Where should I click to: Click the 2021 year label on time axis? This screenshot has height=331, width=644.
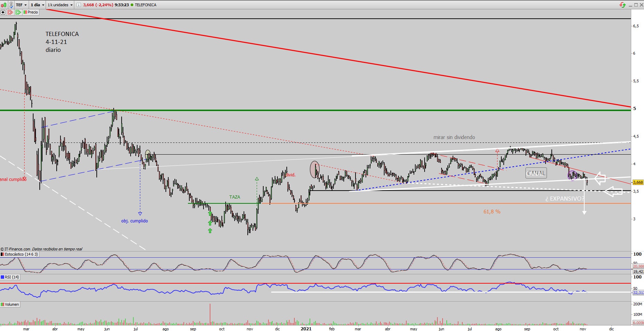click(x=306, y=329)
